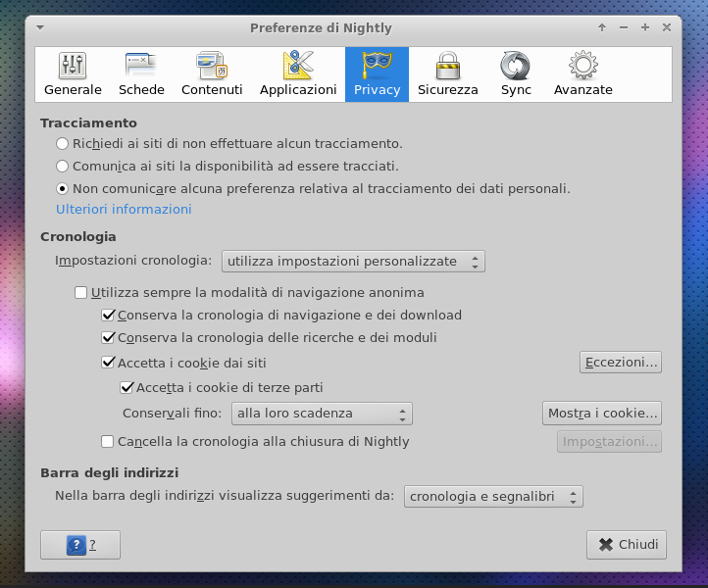
Task: Click the disabled 'Impostazioni…' button
Action: (610, 442)
